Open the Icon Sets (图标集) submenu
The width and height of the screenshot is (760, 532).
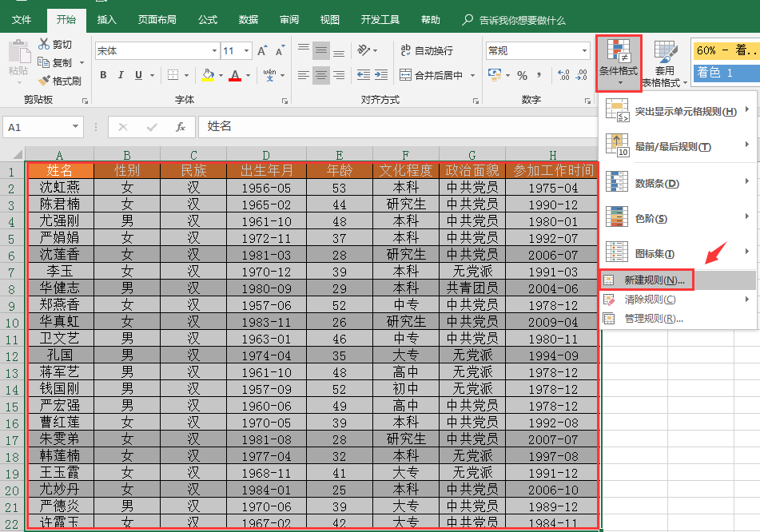678,253
